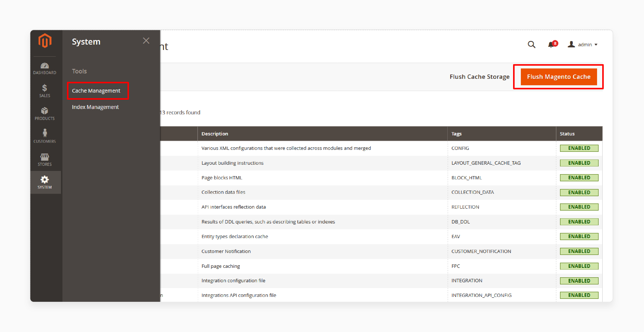Click ENABLED status for CONFIG row
The image size is (644, 332).
click(x=579, y=148)
